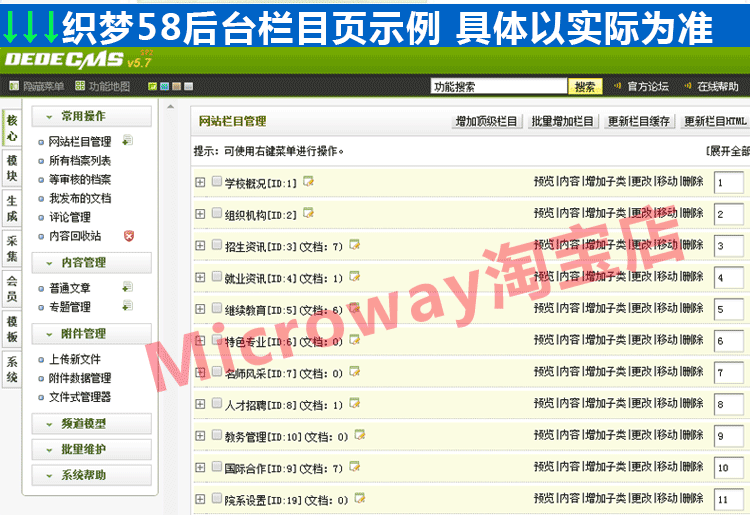Screen dimensions: 750x516
Task: Click the edit icon next to 组织机构[ID:2]
Action: click(309, 213)
